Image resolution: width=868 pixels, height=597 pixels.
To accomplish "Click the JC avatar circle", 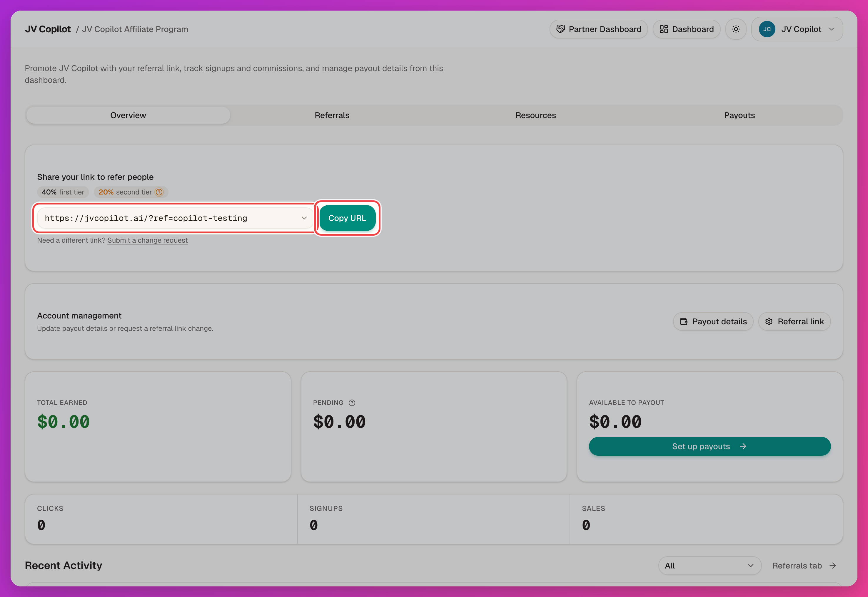I will click(x=767, y=29).
